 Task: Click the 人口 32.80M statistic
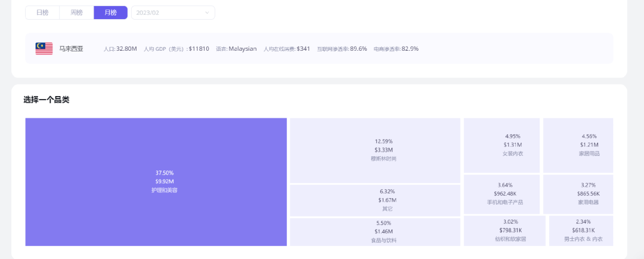[x=120, y=49]
